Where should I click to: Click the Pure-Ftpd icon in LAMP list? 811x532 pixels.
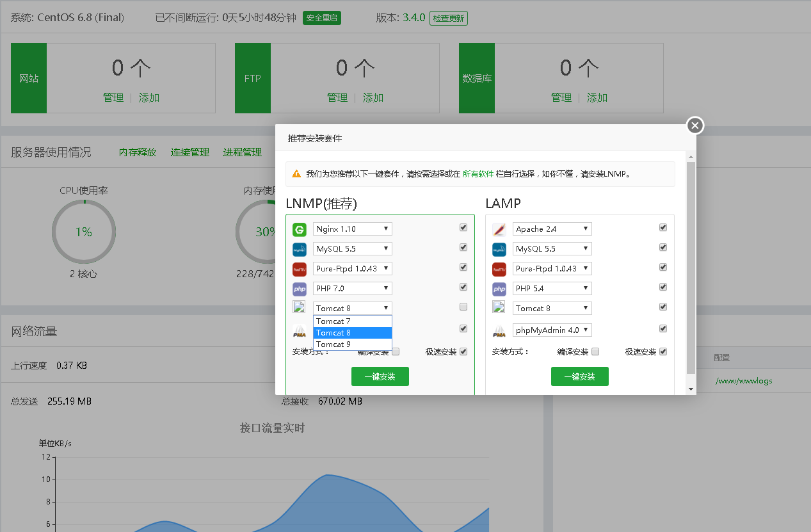[499, 269]
